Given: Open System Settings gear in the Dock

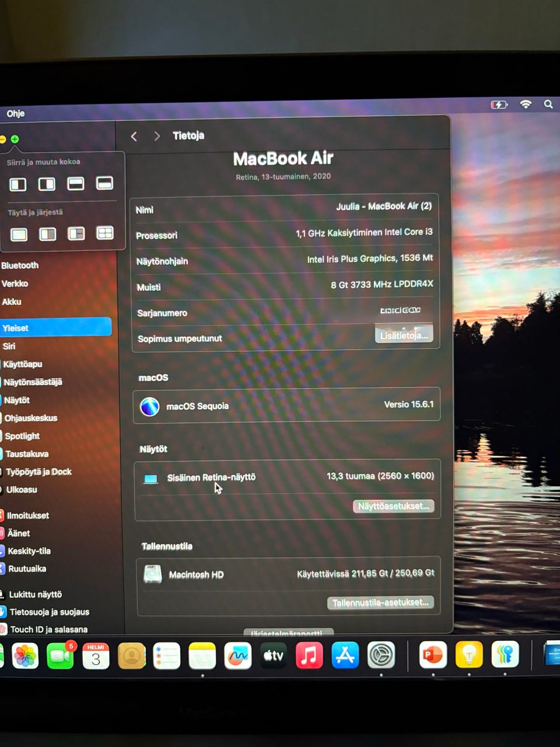Looking at the screenshot, I should coord(381,655).
